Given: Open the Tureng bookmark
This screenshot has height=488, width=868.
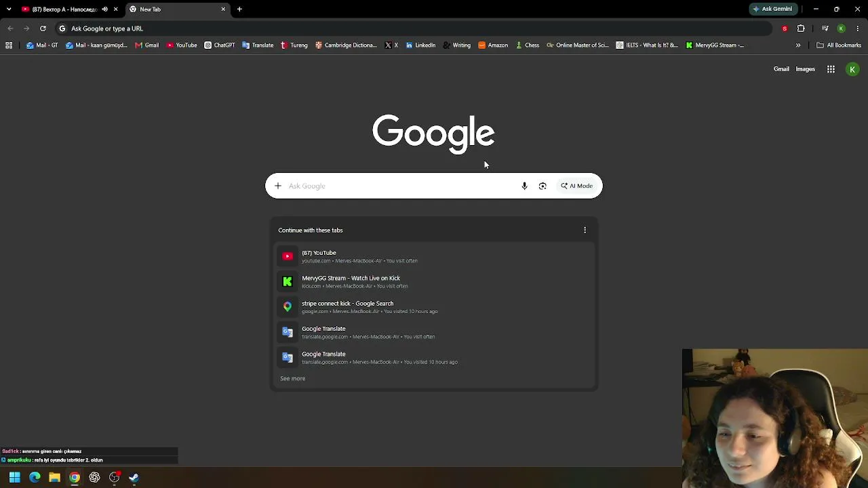Looking at the screenshot, I should pos(294,45).
